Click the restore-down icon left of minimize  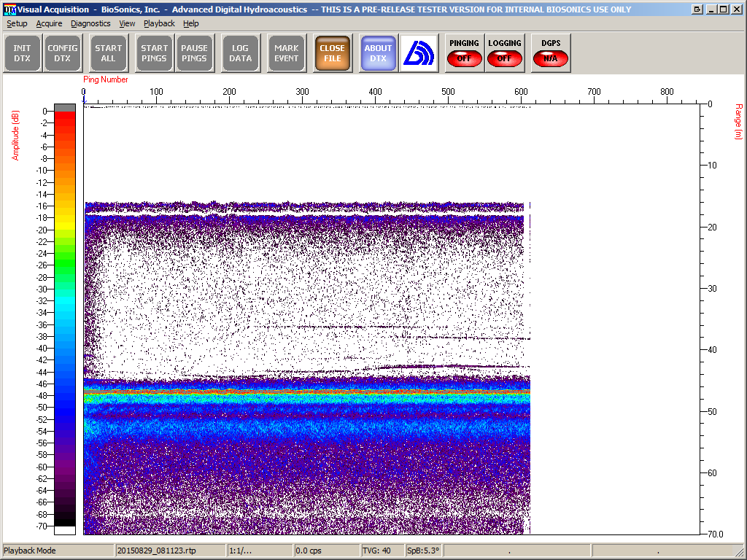click(x=697, y=9)
